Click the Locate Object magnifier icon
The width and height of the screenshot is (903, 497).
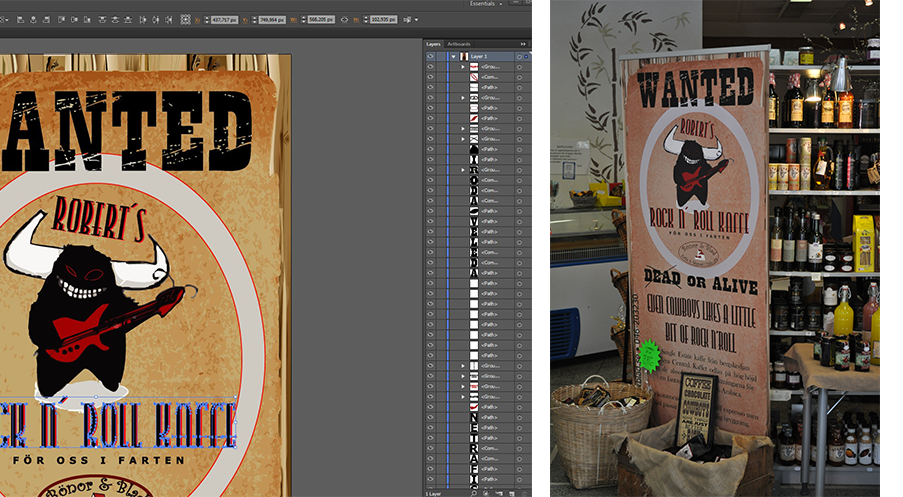point(473,494)
